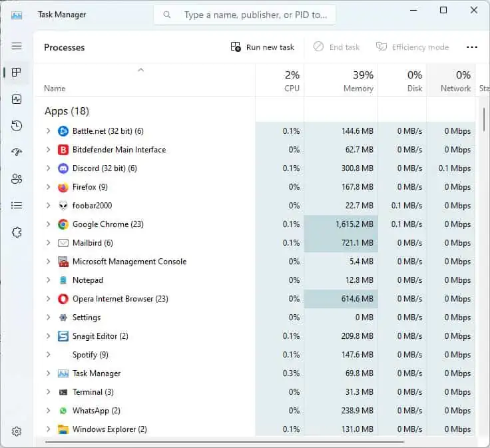Expand the Firefox process group
490x448 pixels.
pyautogui.click(x=48, y=187)
